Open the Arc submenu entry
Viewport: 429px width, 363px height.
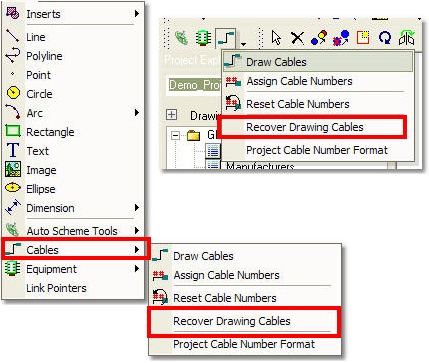(x=73, y=113)
